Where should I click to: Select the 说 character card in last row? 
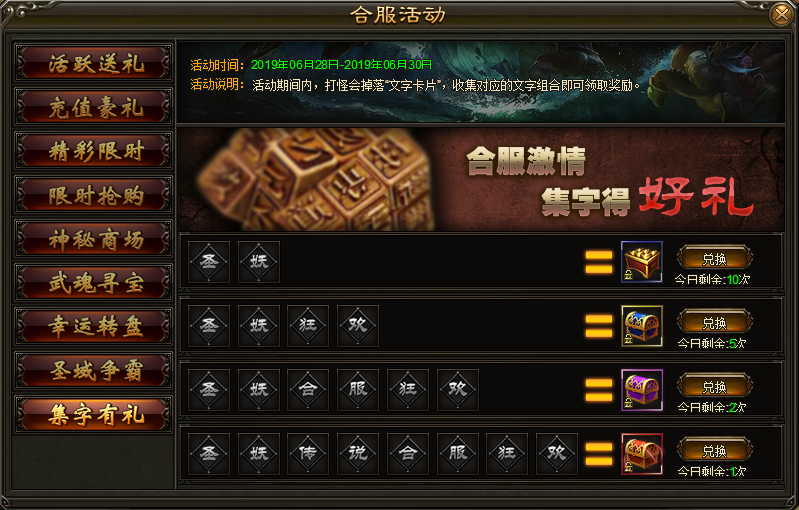pos(358,454)
